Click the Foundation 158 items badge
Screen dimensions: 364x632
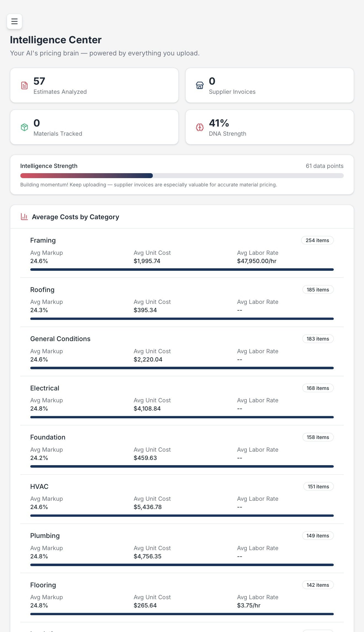point(318,437)
